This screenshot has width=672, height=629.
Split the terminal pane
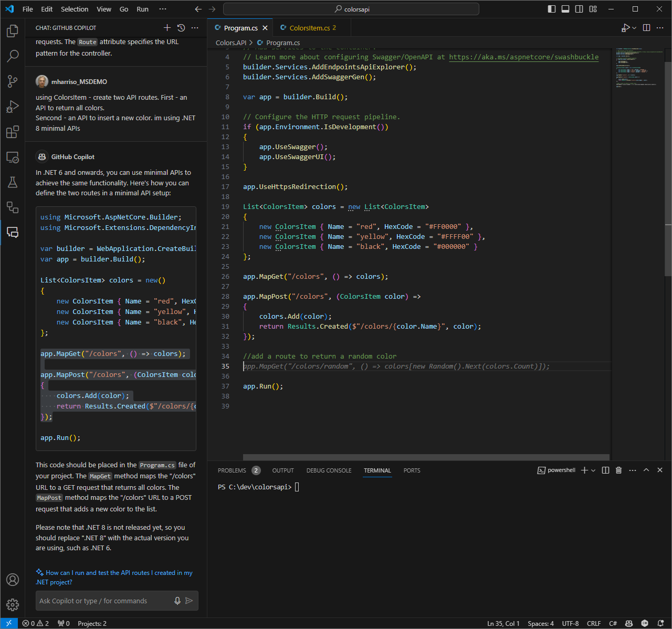click(605, 470)
